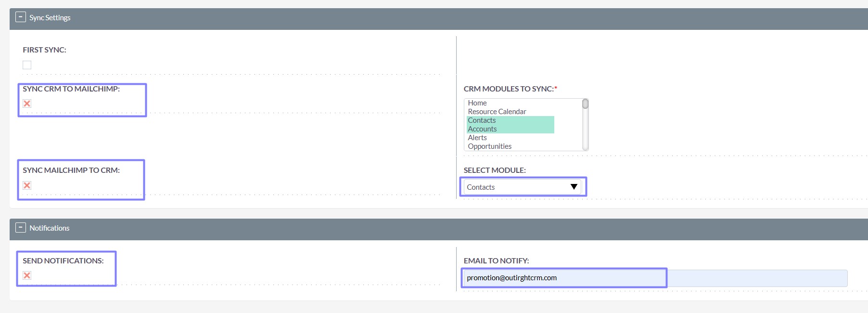The height and width of the screenshot is (313, 868).
Task: Click the CRM modules list scrollbar
Action: 585,125
